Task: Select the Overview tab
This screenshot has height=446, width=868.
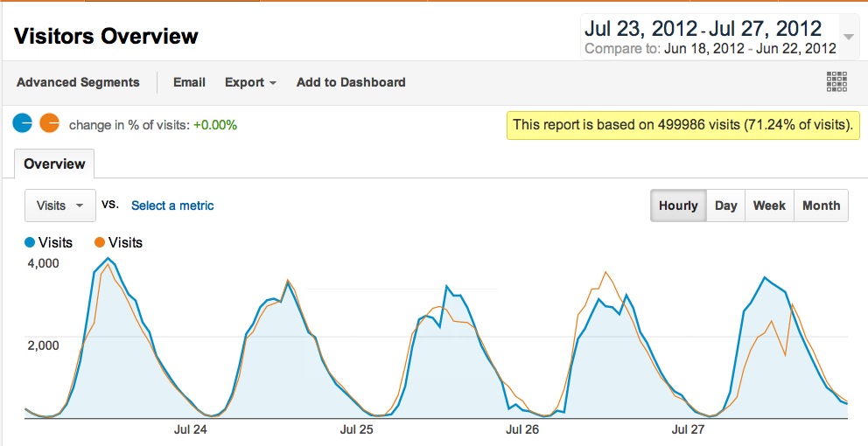Action: point(55,164)
